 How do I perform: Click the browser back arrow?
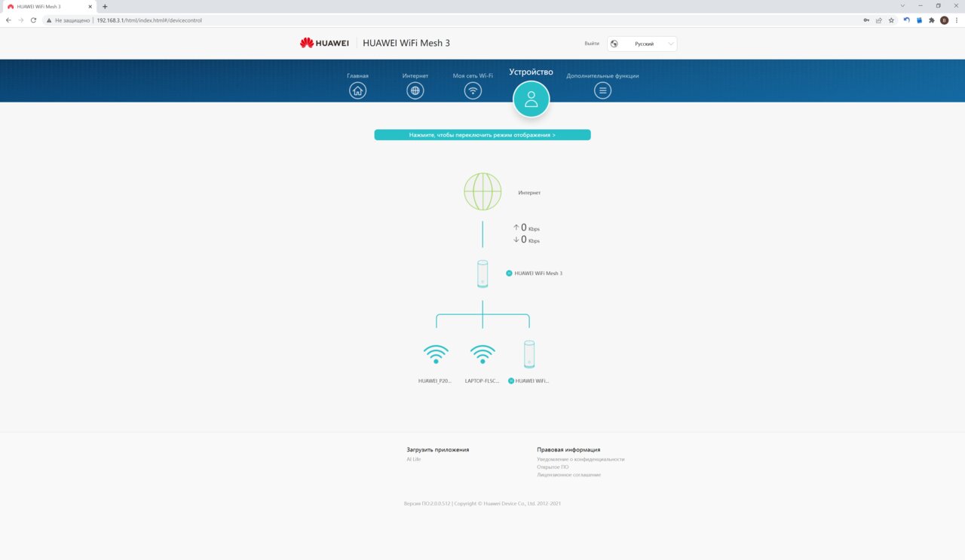point(8,20)
